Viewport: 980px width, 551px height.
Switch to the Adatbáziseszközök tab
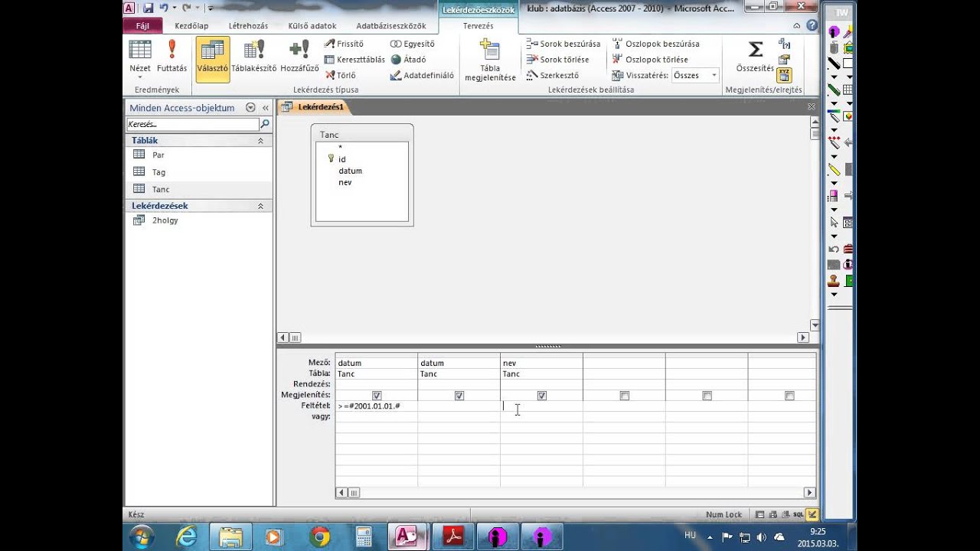click(x=391, y=25)
